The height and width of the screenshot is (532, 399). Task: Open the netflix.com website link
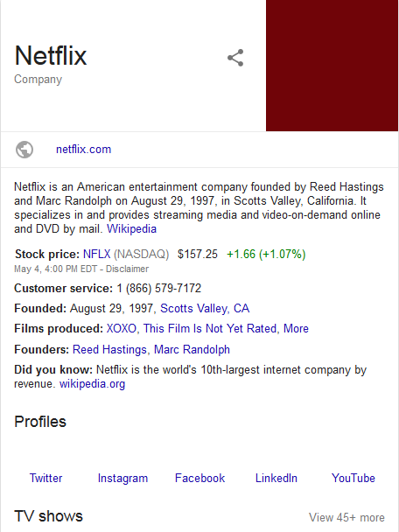coord(83,150)
